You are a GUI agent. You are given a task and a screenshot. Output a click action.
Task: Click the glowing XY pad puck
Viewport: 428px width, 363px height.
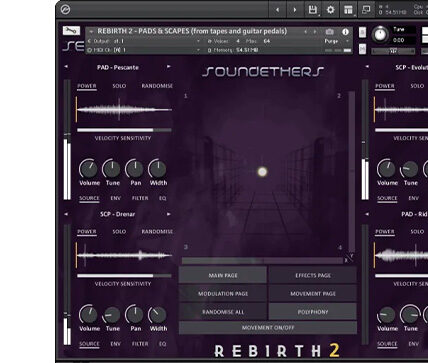click(x=262, y=172)
